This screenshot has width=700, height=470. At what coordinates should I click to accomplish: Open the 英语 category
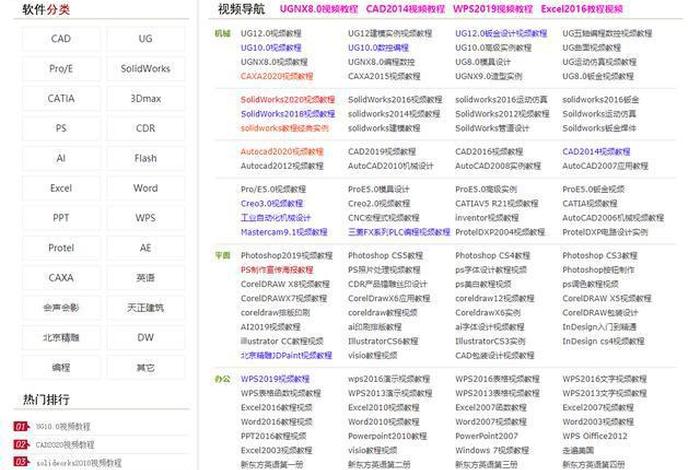click(x=146, y=278)
